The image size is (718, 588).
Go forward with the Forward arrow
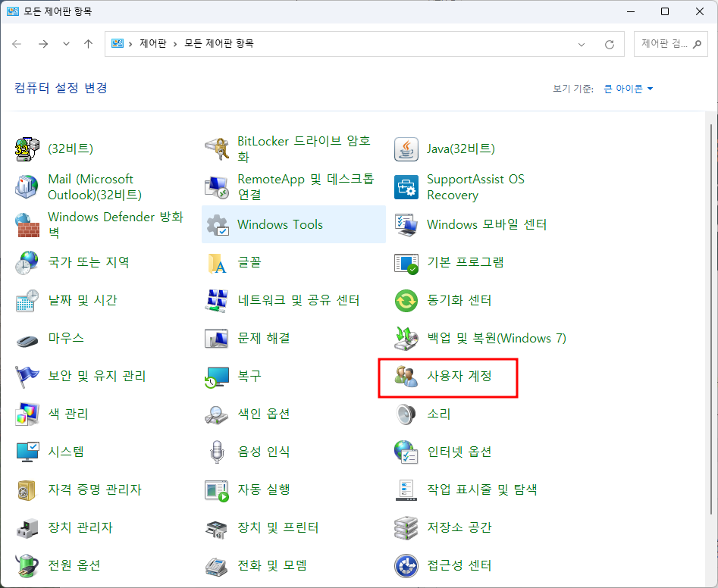click(43, 44)
